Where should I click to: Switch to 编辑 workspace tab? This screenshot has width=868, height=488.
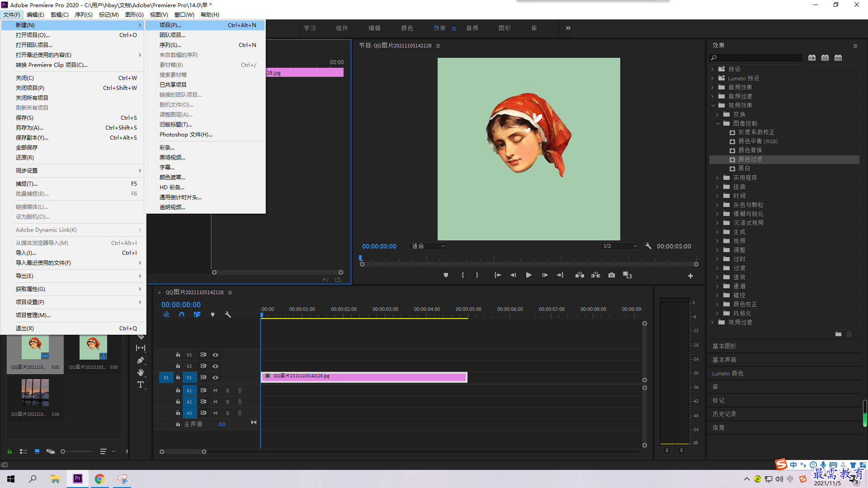pos(374,28)
